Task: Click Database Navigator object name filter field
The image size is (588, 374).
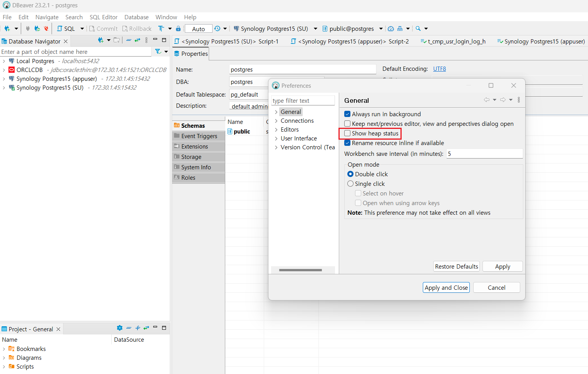Action: [76, 52]
